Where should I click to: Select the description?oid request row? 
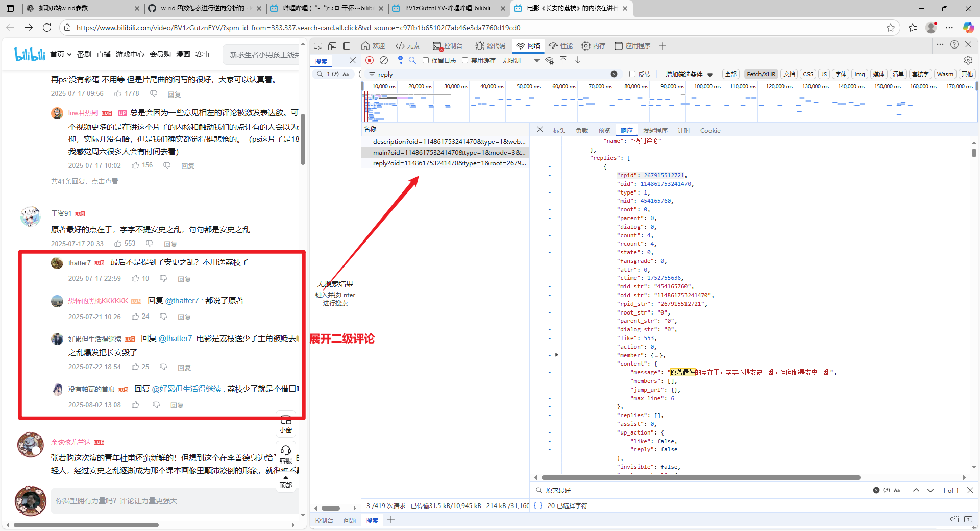tap(445, 141)
